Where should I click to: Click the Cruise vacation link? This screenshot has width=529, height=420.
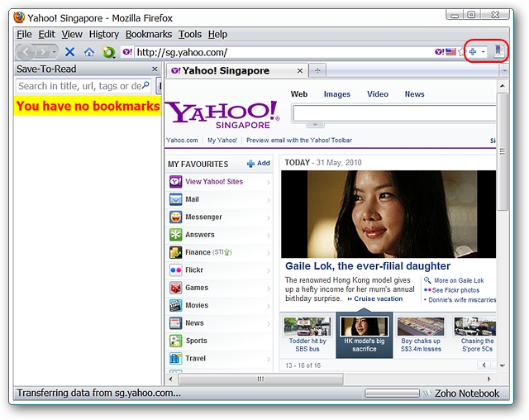click(x=378, y=298)
